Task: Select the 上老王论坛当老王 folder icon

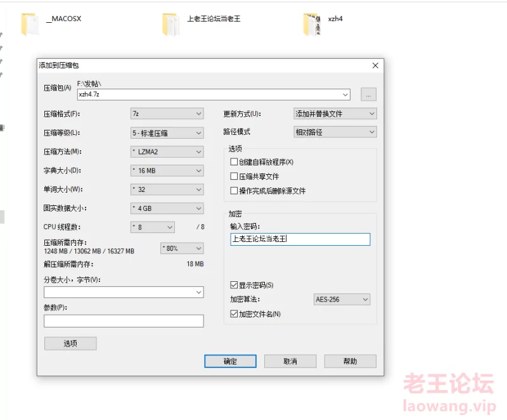Action: [170, 24]
